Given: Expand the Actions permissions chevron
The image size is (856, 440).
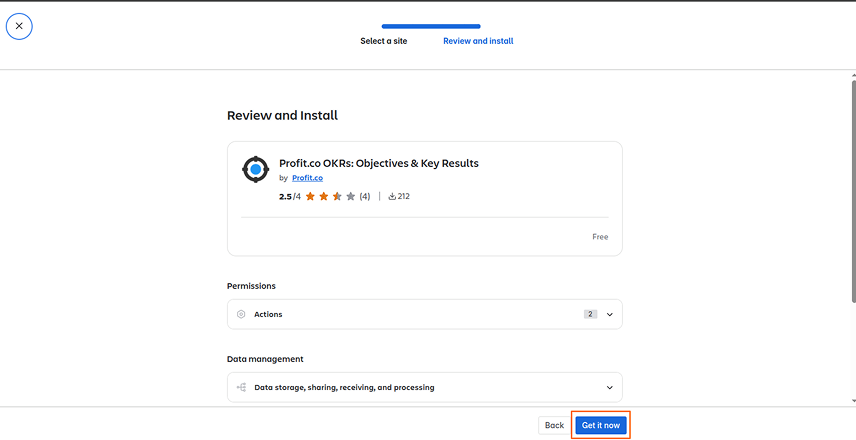Looking at the screenshot, I should (x=610, y=314).
